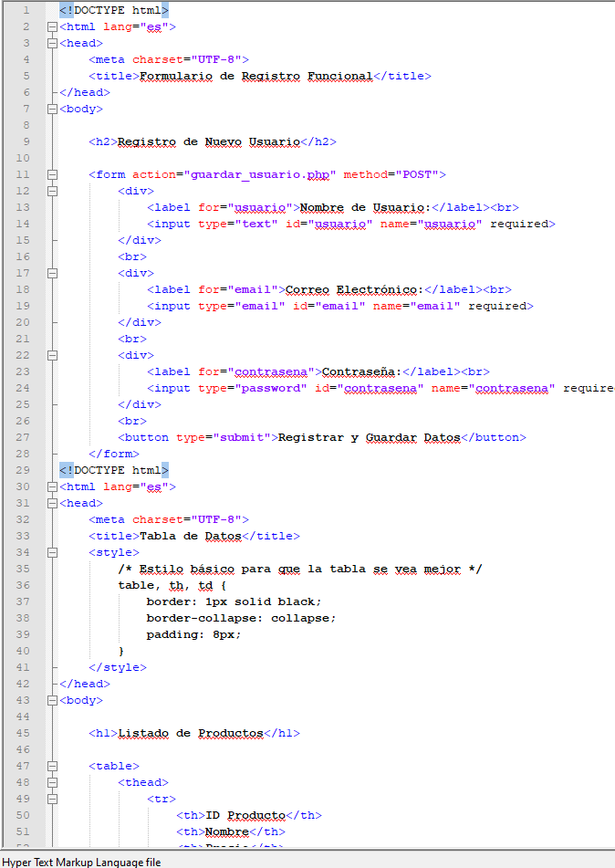
Task: Collapse the thead fold marker on line 48
Action: pos(52,782)
